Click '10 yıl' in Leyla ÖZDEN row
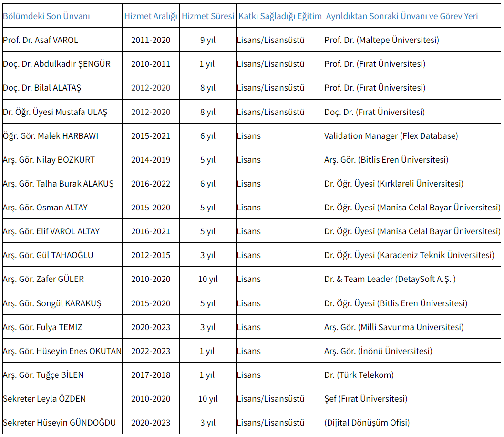Image resolution: width=504 pixels, height=437 pixels. pos(208,399)
